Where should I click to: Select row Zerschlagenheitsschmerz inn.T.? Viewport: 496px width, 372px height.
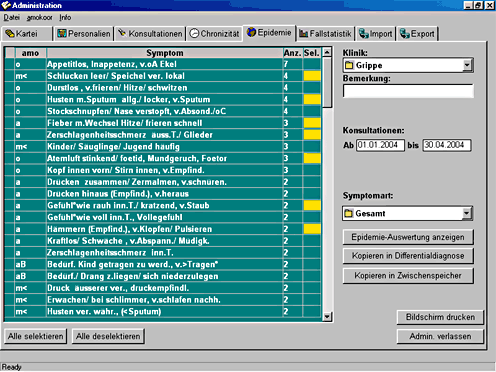point(163,253)
